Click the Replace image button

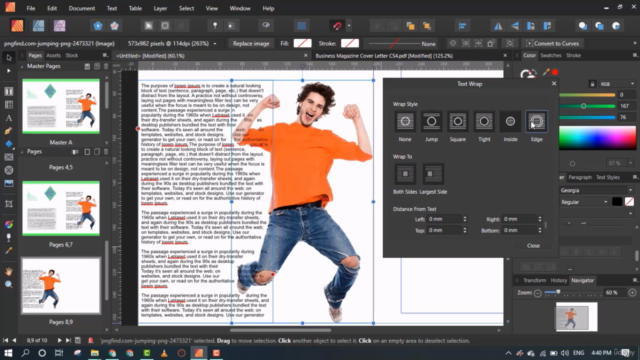coord(251,44)
